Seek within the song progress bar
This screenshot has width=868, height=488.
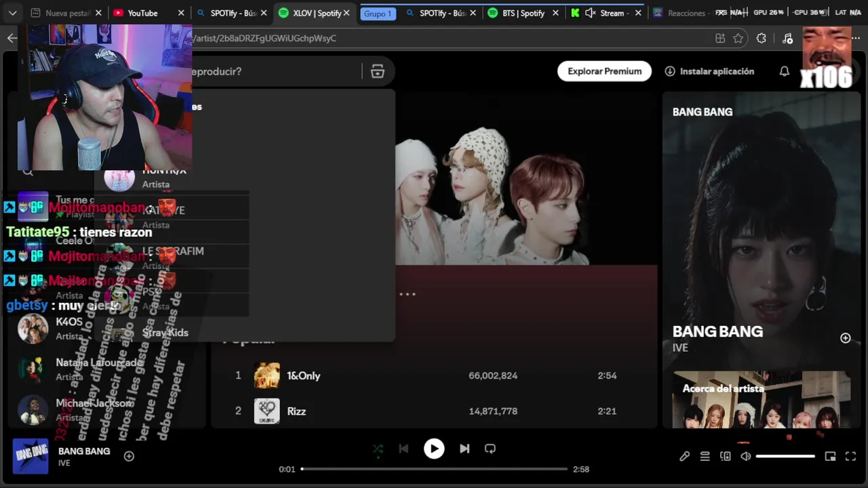[x=434, y=469]
